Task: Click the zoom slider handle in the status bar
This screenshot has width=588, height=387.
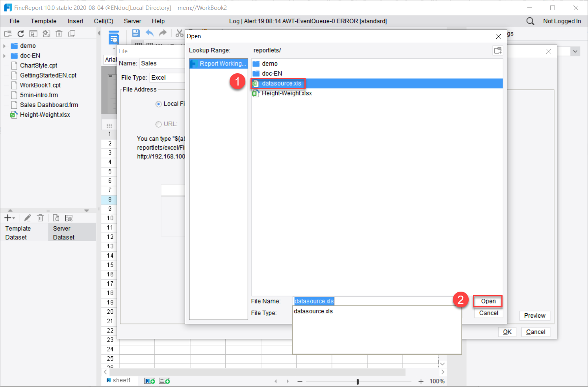Action: pos(358,381)
